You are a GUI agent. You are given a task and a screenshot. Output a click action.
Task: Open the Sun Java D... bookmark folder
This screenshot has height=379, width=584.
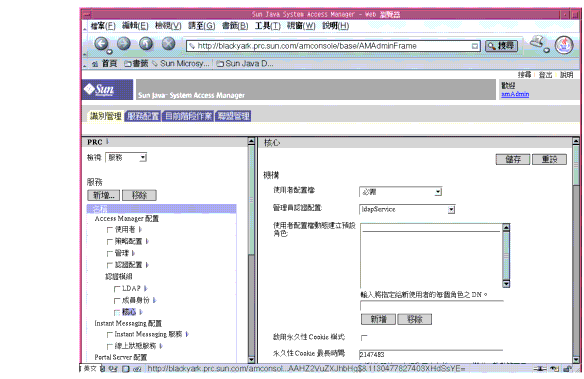[x=245, y=64]
